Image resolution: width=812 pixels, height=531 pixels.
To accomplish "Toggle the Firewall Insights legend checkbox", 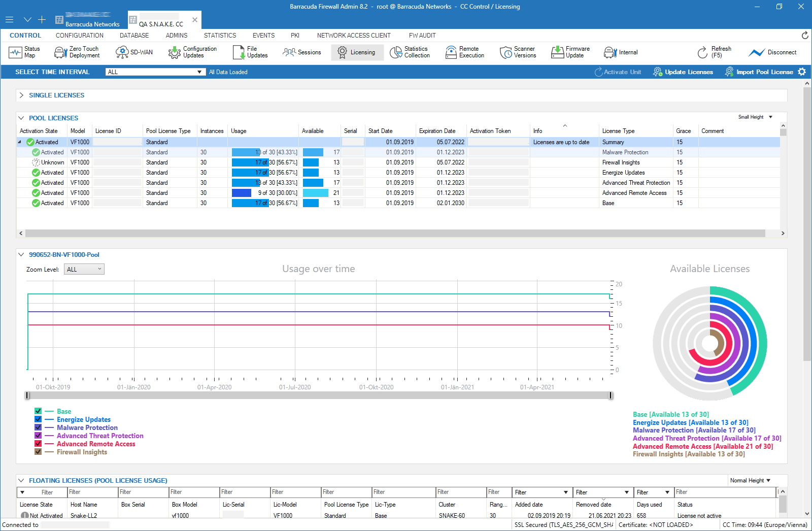I will [38, 452].
